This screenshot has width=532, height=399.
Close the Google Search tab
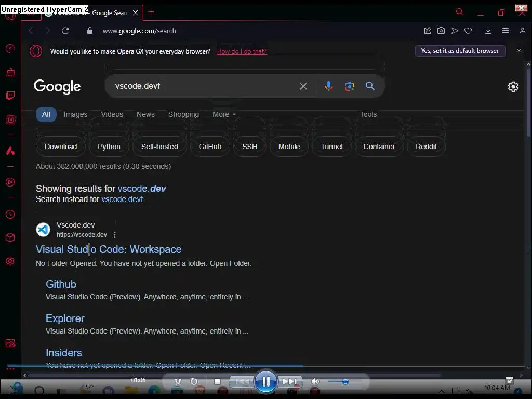[x=136, y=13]
